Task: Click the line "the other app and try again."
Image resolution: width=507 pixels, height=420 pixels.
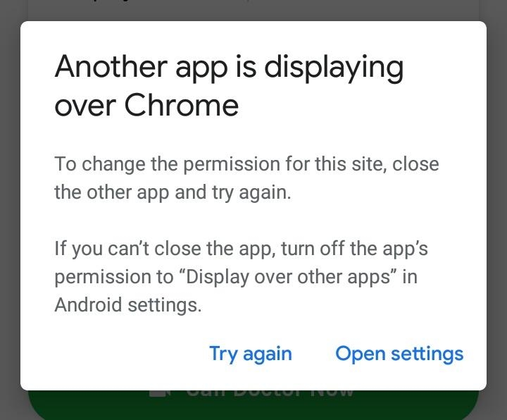Action: coord(173,192)
